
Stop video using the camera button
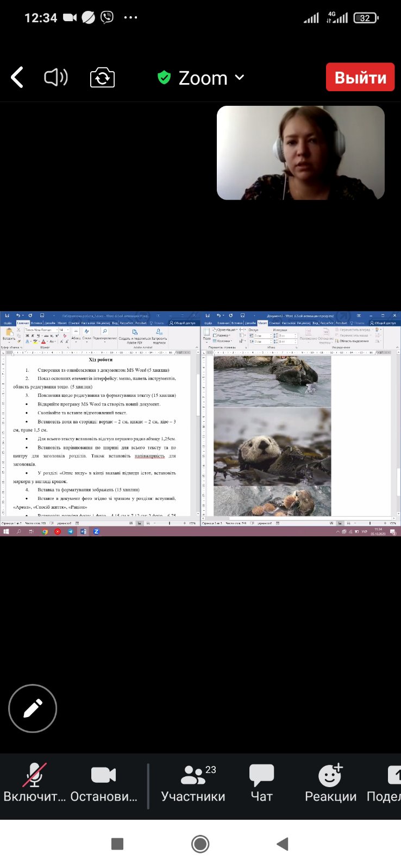(104, 782)
